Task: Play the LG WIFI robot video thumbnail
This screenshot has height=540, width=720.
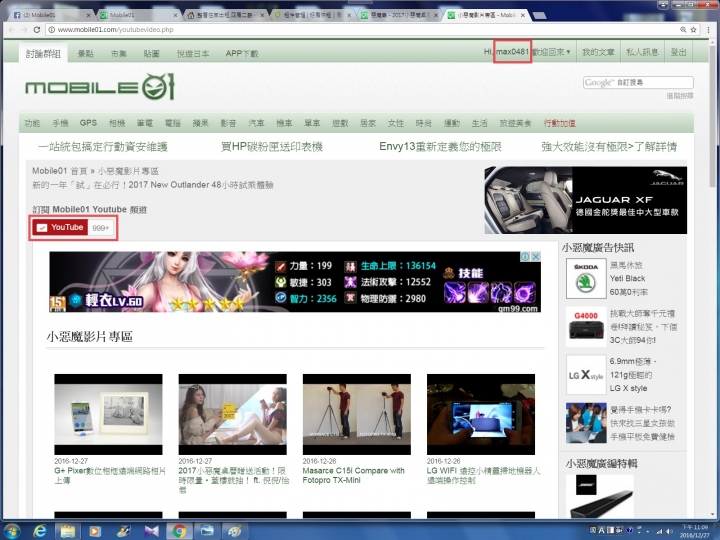Action: click(481, 414)
